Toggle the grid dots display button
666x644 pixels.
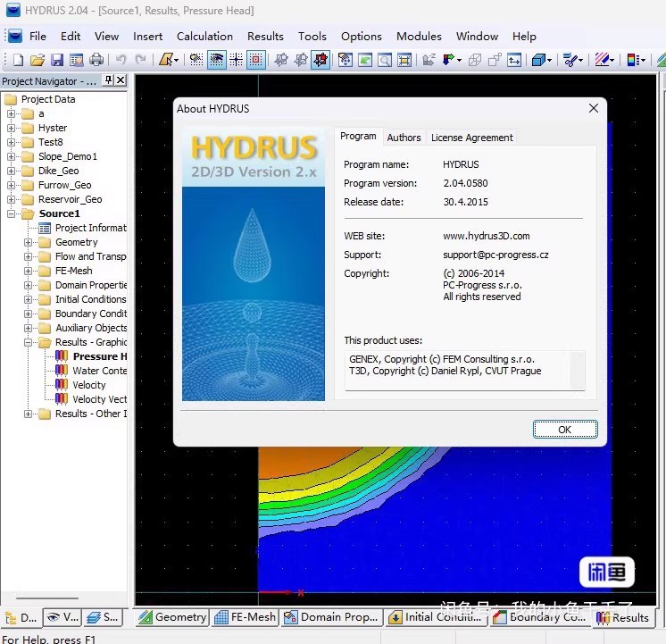[196, 60]
